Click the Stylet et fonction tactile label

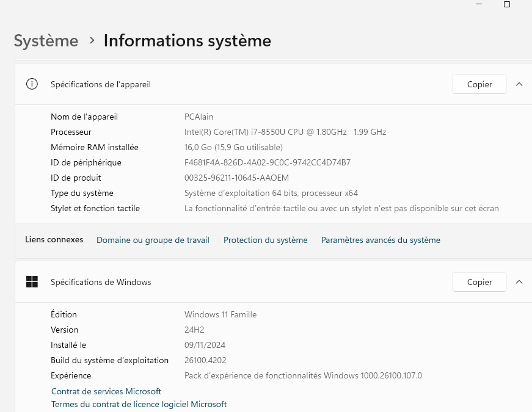point(95,208)
